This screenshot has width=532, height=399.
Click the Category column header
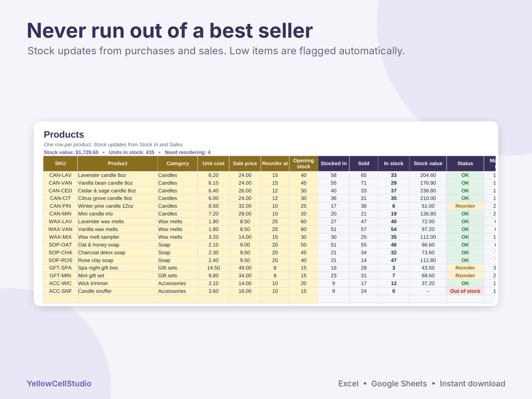point(178,164)
